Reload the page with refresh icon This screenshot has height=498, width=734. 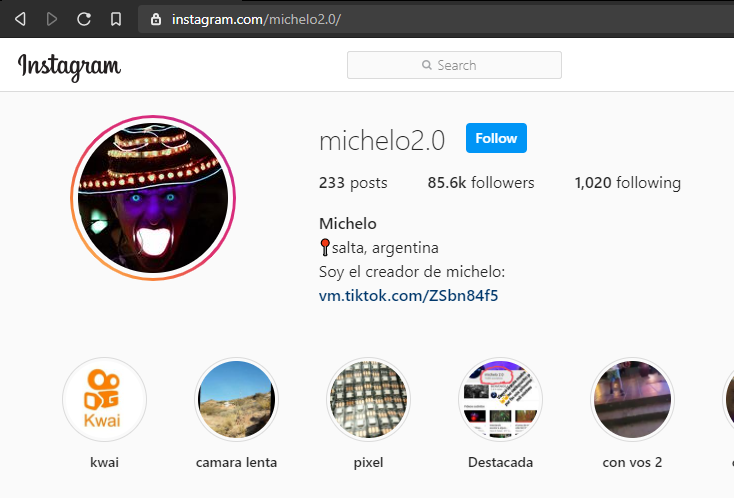click(84, 19)
